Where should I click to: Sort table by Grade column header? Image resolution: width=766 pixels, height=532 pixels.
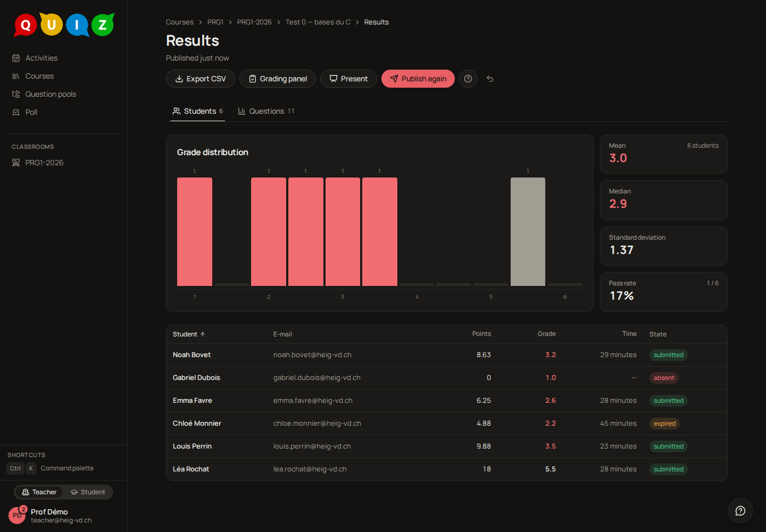tap(546, 334)
